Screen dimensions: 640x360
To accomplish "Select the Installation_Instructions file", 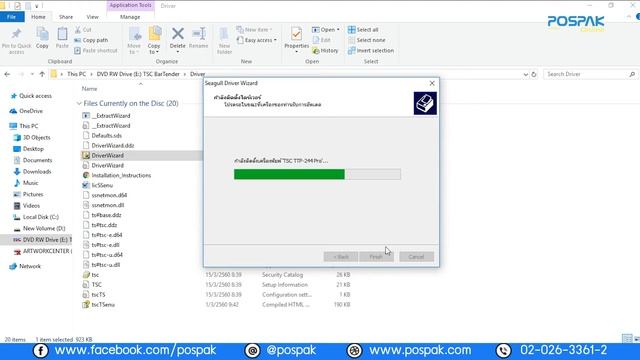I will pos(117,176).
